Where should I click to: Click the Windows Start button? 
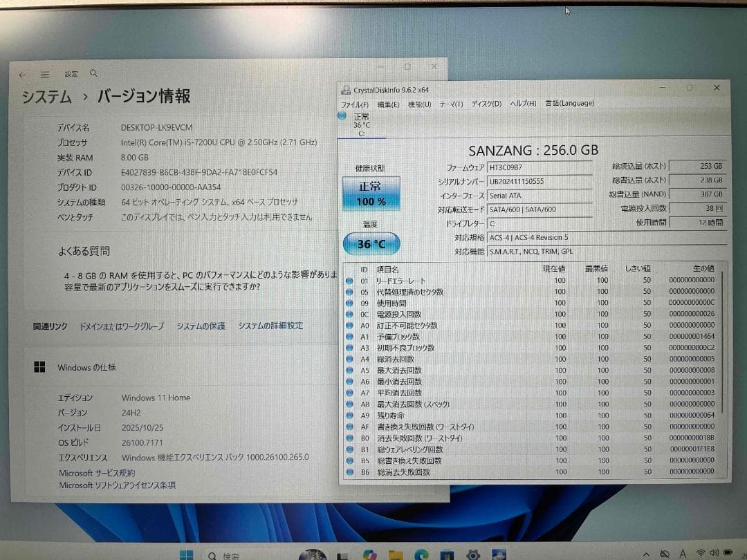(x=185, y=554)
